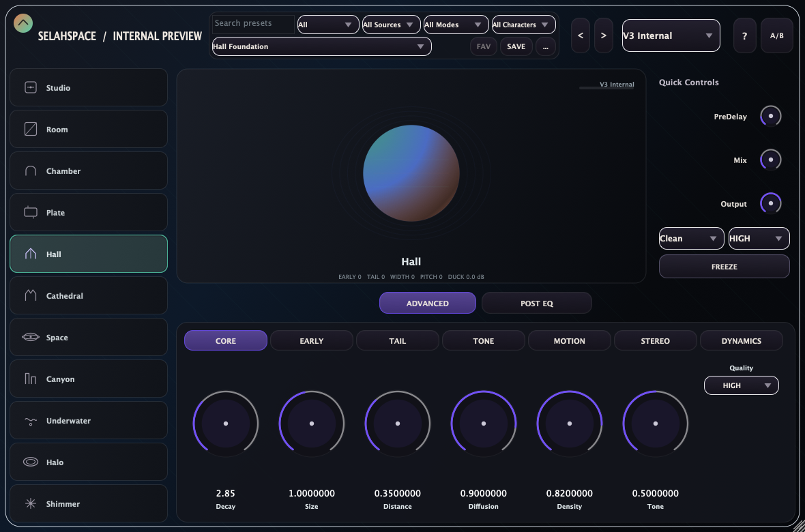Viewport: 805px width, 532px height.
Task: Click the Decay value 2.85
Action: (x=226, y=494)
